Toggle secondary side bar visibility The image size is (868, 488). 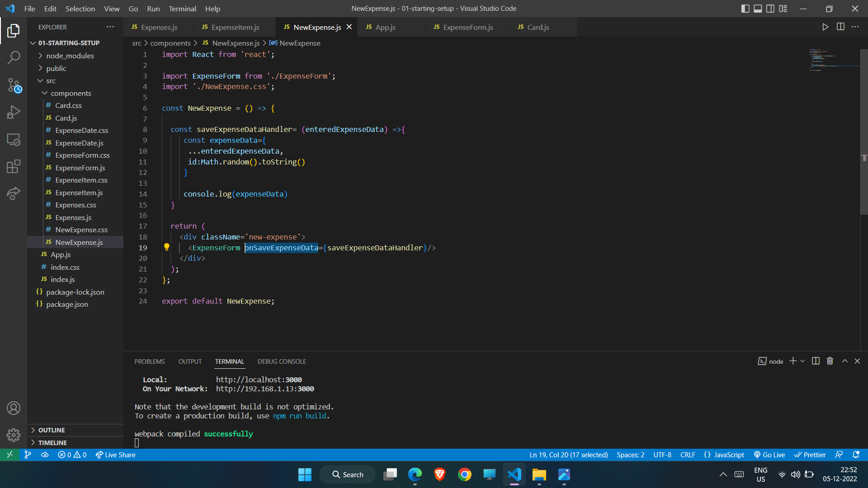[x=770, y=9]
